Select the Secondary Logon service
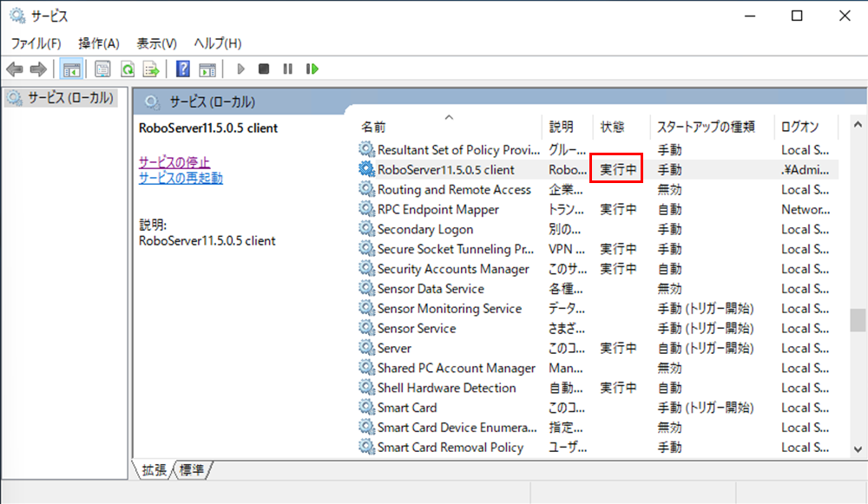The width and height of the screenshot is (868, 504). tap(425, 230)
